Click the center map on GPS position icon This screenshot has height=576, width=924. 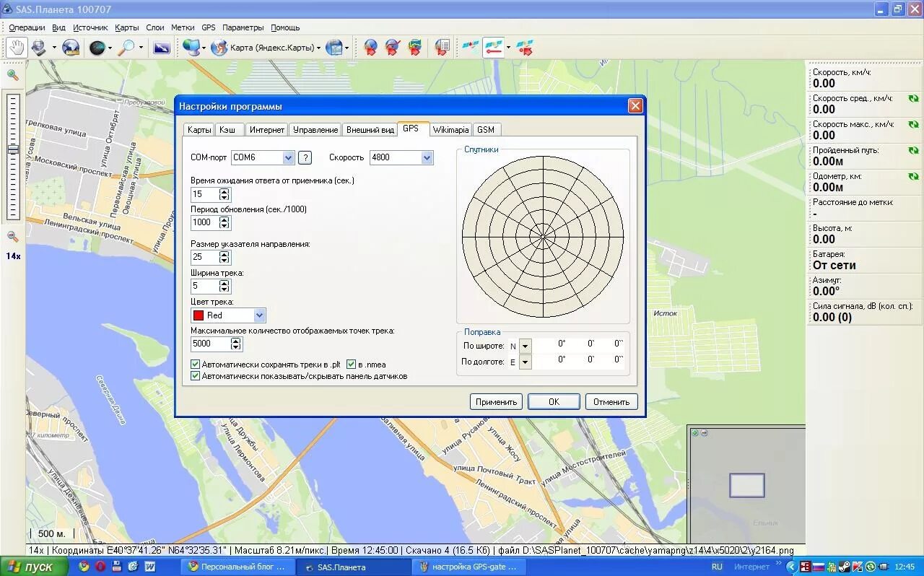click(525, 48)
